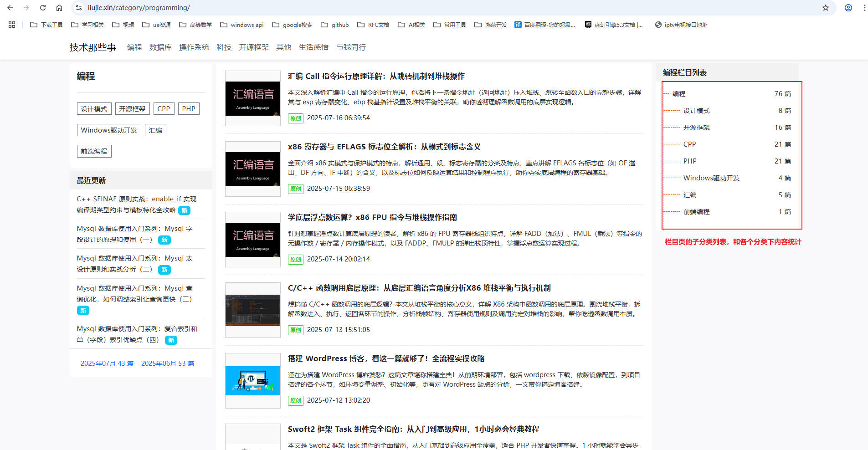Click the browser forward arrow
Image resolution: width=868 pixels, height=450 pixels.
(26, 8)
